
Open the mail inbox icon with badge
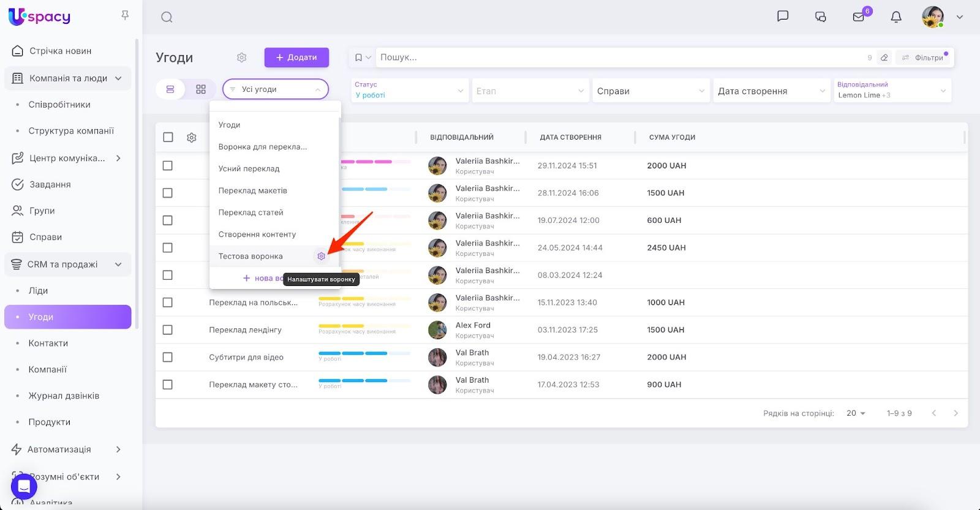click(859, 17)
